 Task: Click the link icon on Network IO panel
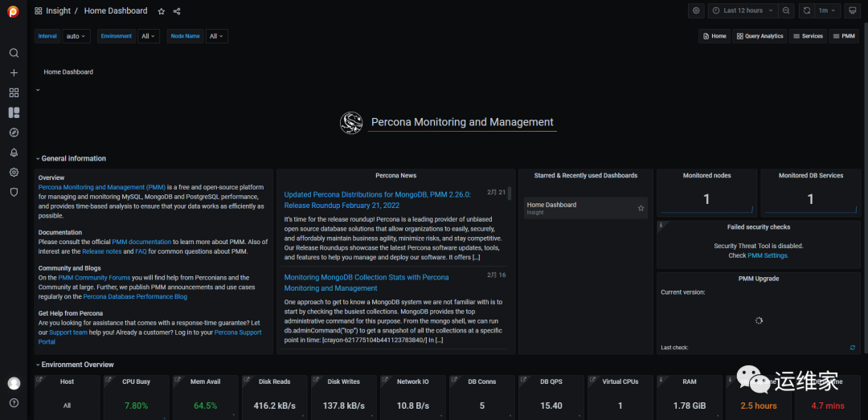coord(385,380)
